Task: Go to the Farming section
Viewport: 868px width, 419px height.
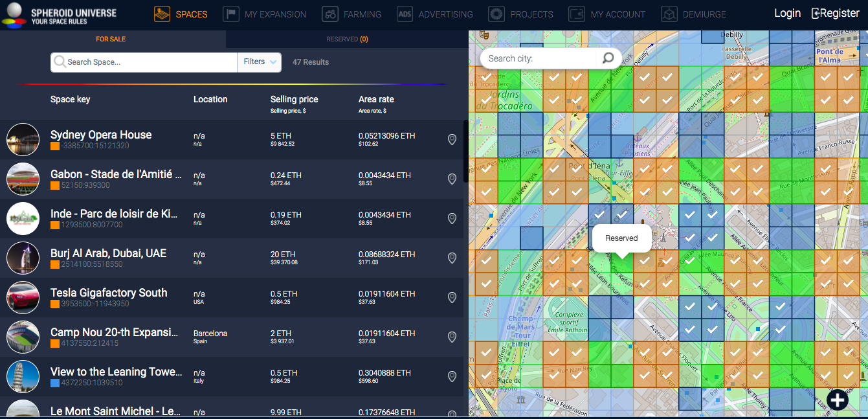Action: [x=351, y=14]
